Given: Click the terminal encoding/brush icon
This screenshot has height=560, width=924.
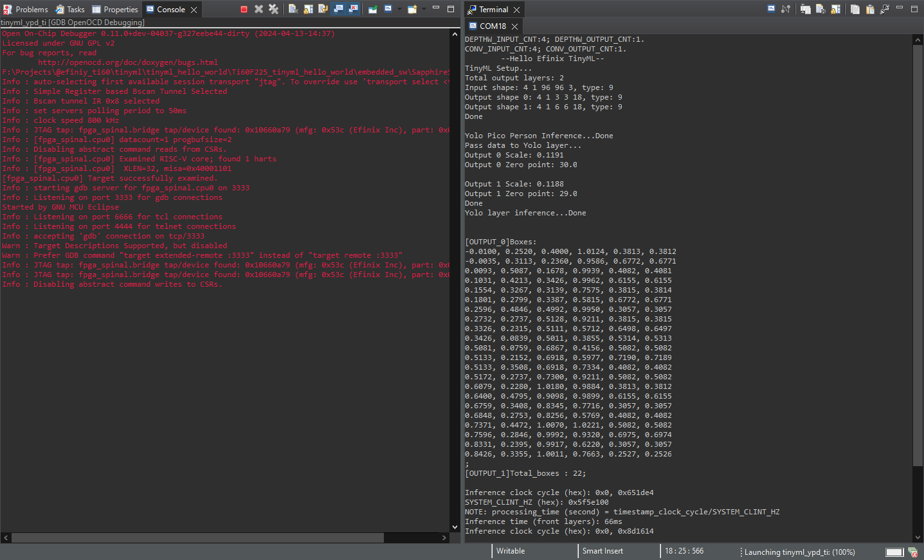Looking at the screenshot, I should [885, 9].
